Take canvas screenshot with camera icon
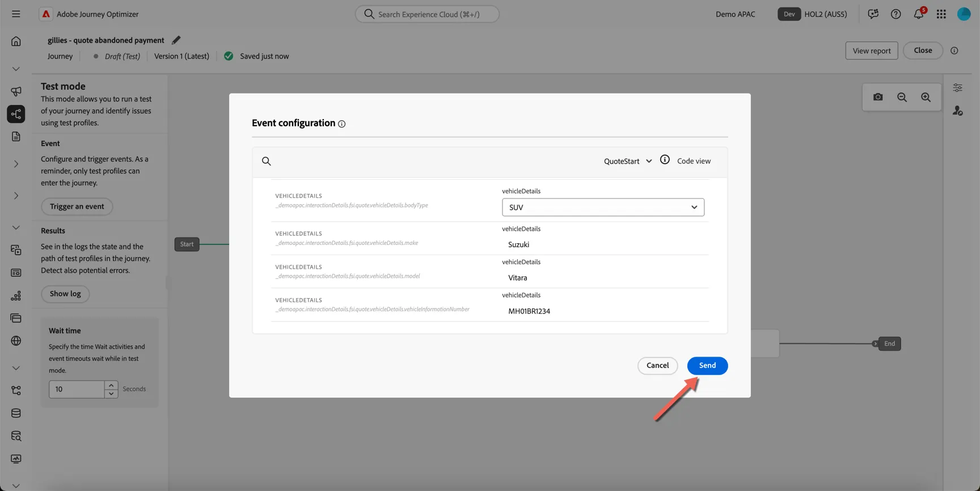The width and height of the screenshot is (980, 491). (878, 97)
